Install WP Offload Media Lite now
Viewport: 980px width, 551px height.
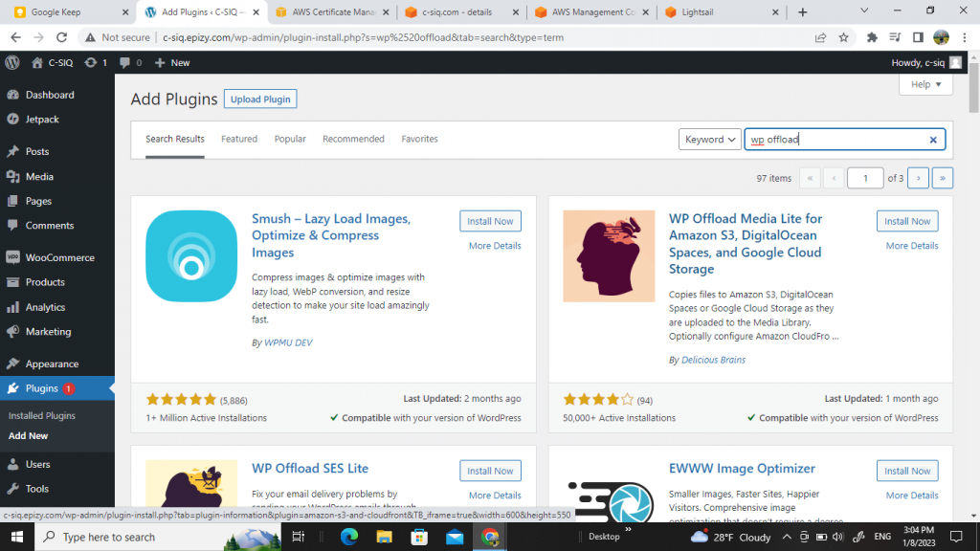coord(907,221)
